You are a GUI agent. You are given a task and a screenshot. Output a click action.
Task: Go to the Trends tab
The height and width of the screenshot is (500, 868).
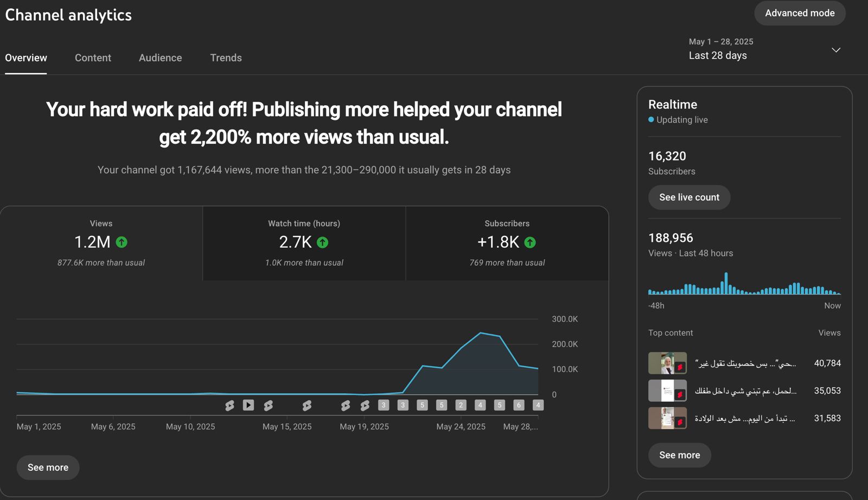point(226,57)
